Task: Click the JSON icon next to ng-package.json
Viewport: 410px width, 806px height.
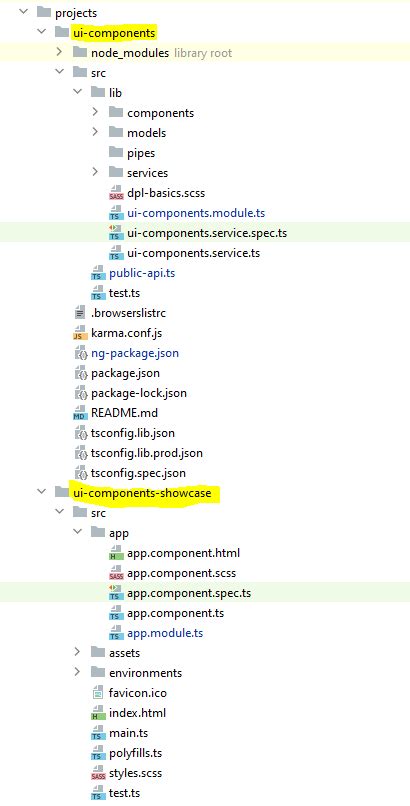Action: click(x=81, y=353)
